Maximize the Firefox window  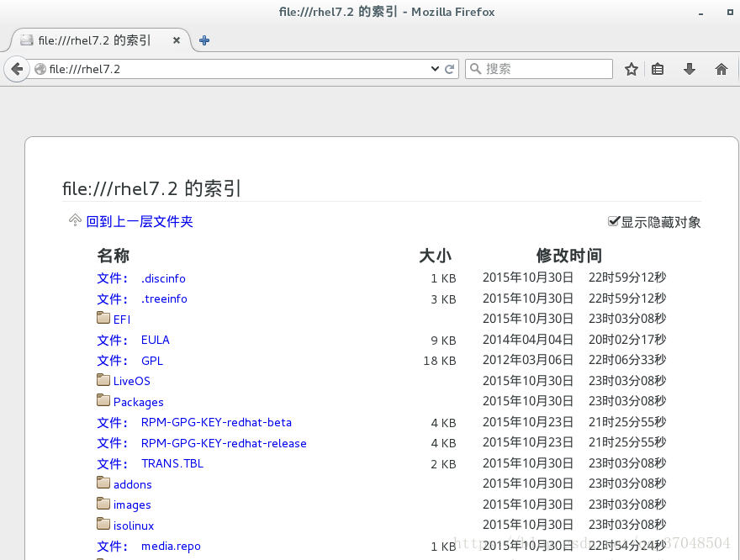tap(730, 13)
